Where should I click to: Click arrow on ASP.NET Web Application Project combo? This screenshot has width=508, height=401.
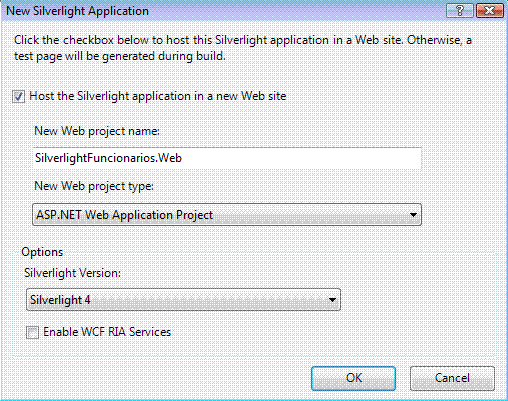coord(413,215)
